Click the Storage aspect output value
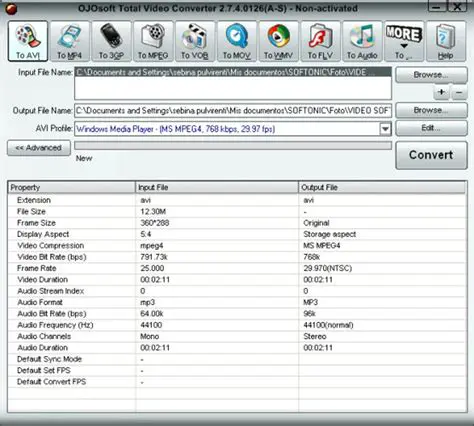This screenshot has height=426, width=474. pyautogui.click(x=330, y=234)
